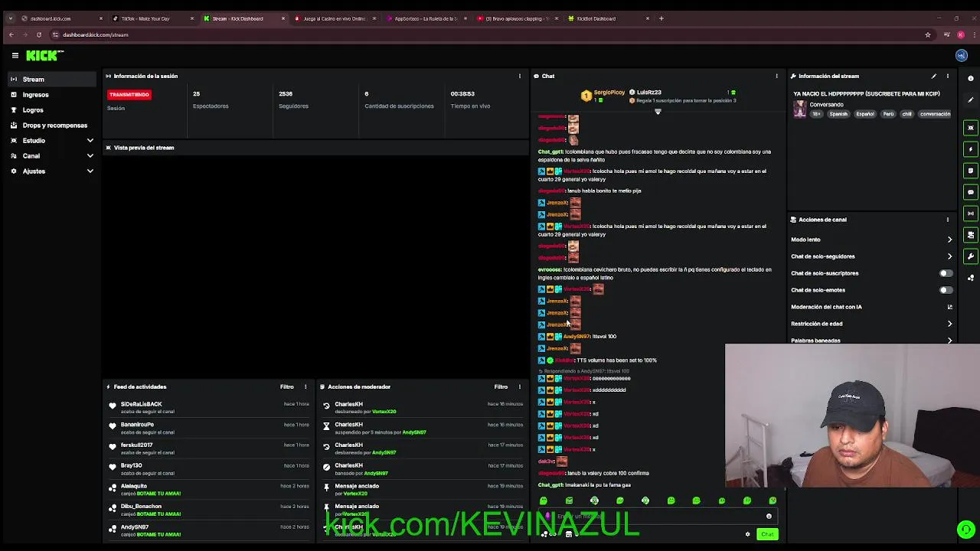This screenshot has width=980, height=551.
Task: Click the green Chat send button
Action: 767,534
